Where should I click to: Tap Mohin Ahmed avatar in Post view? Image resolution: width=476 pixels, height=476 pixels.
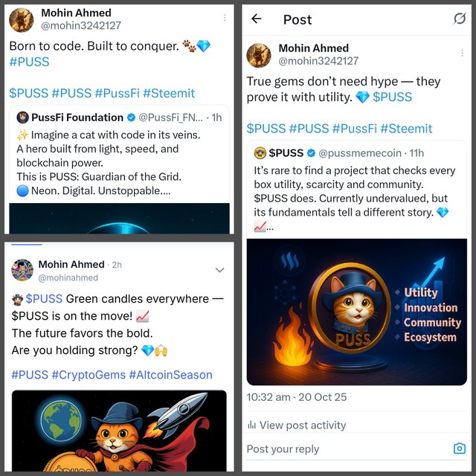[x=259, y=55]
